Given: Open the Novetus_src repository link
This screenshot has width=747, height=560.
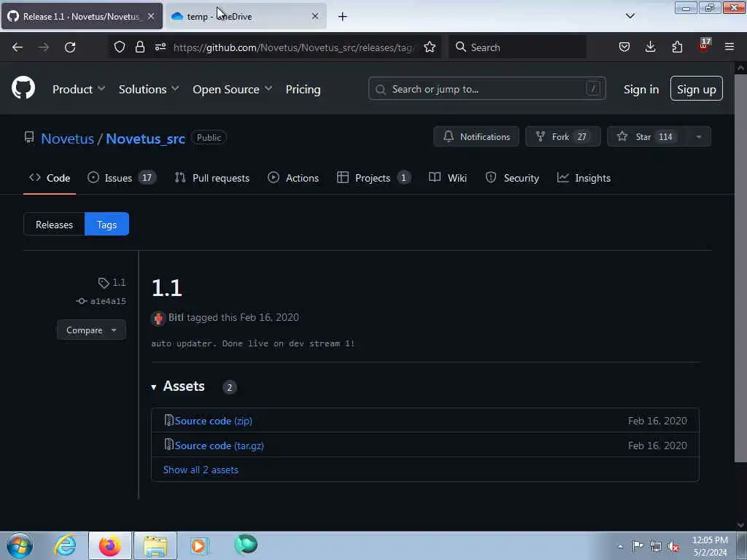Looking at the screenshot, I should pyautogui.click(x=145, y=139).
